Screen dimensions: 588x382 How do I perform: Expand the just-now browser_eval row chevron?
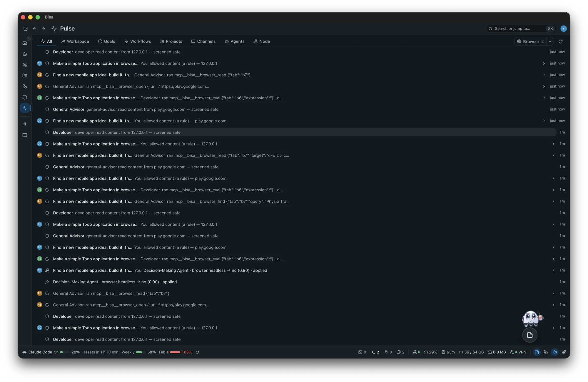click(x=544, y=98)
